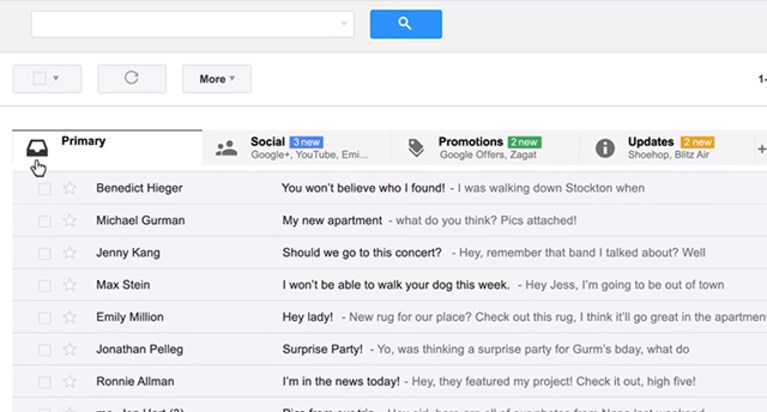Click sender name Max Stein

(123, 285)
